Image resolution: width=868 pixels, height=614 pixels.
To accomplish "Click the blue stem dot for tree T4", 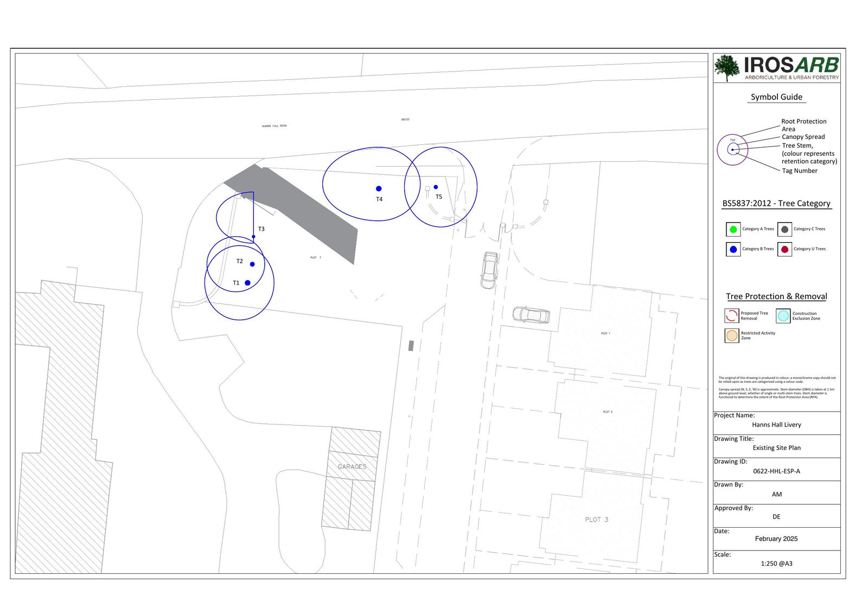I will (379, 189).
